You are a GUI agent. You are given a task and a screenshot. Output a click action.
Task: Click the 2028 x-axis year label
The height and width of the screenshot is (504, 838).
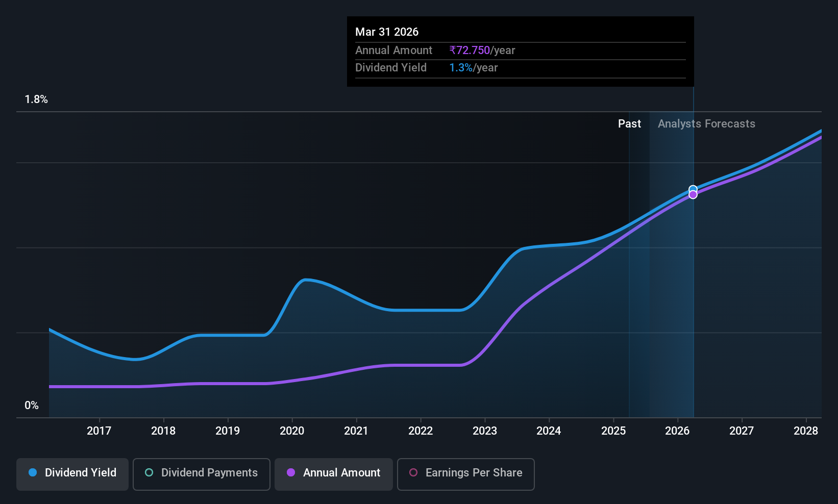tap(806, 431)
